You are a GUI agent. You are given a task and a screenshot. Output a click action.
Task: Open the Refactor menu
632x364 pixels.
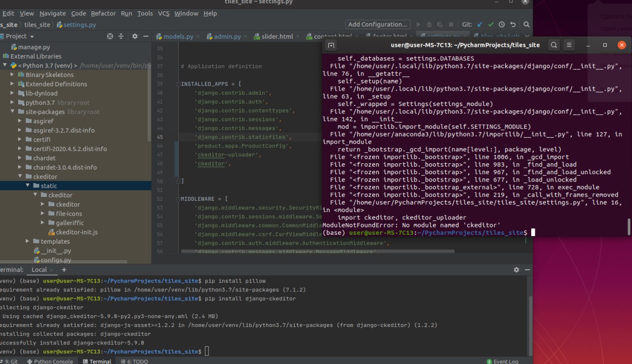[x=103, y=13]
